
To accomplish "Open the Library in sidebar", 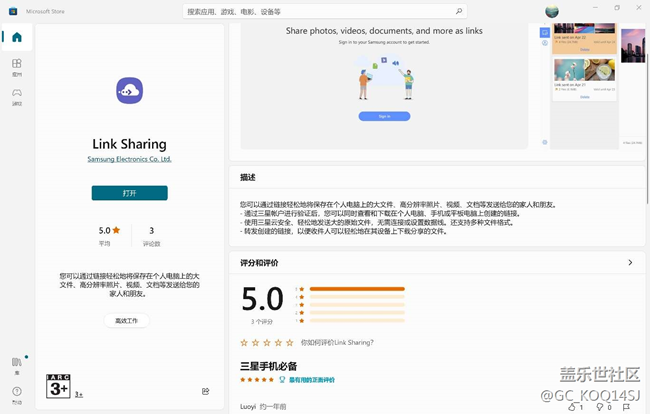I will coord(17,366).
